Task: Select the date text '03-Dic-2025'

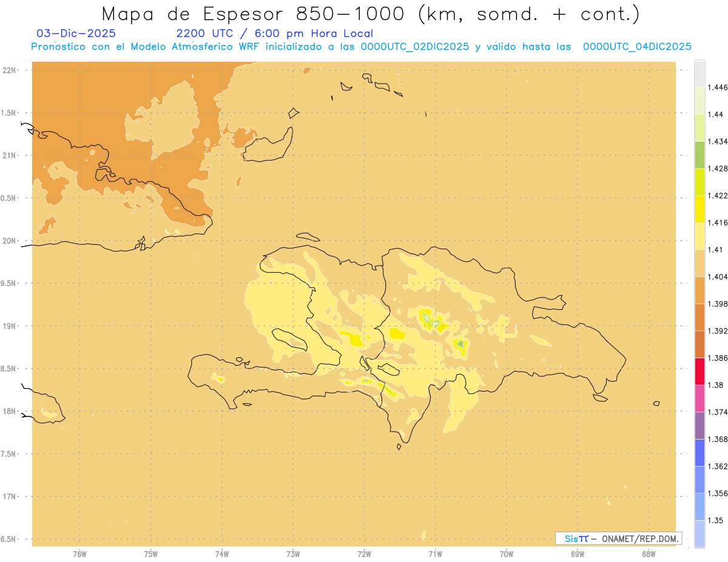Action: 76,33
